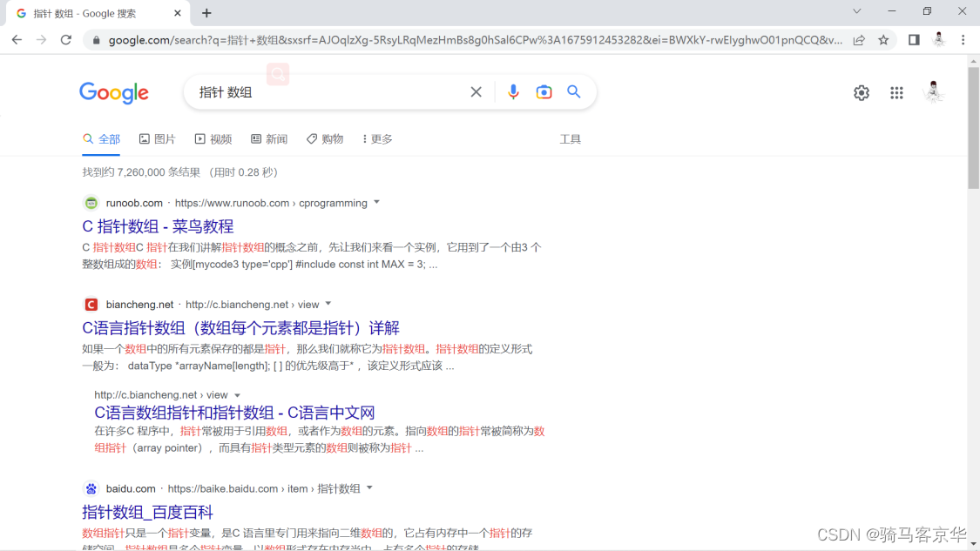Click runoob.com site favicon
The height and width of the screenshot is (551, 980).
[x=91, y=203]
